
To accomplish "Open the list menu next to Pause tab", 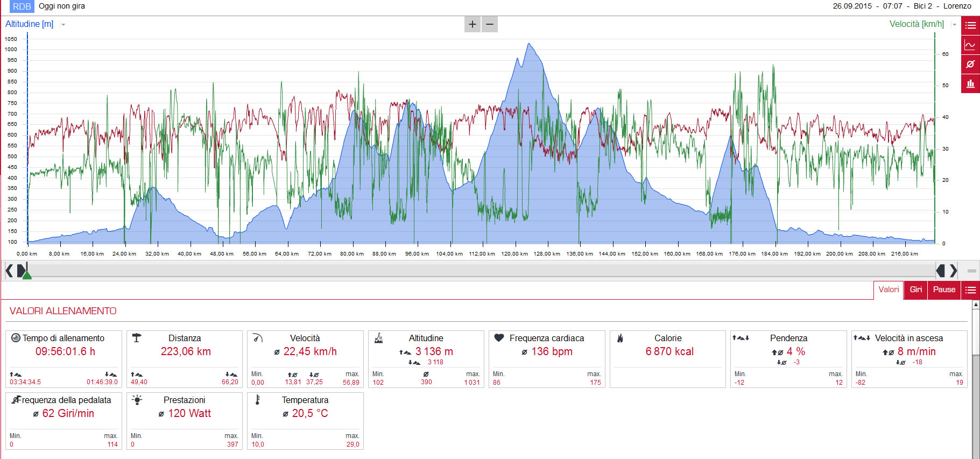I will 970,290.
